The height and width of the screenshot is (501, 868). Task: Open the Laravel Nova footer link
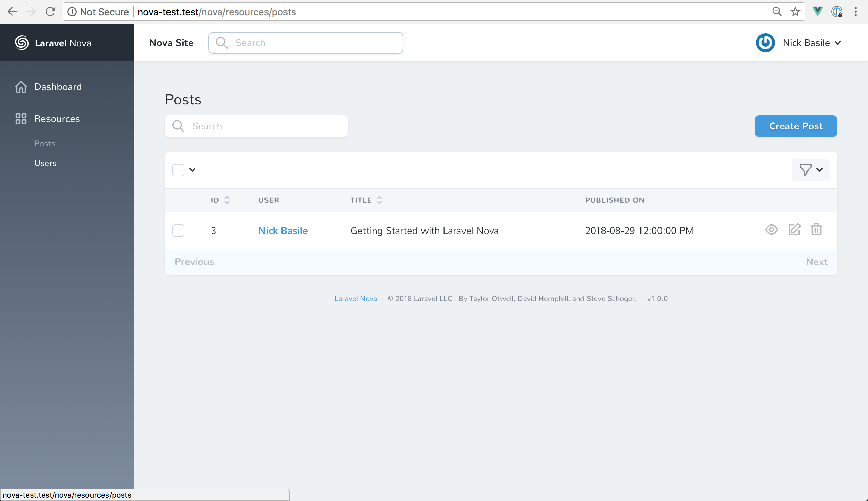[x=356, y=299]
